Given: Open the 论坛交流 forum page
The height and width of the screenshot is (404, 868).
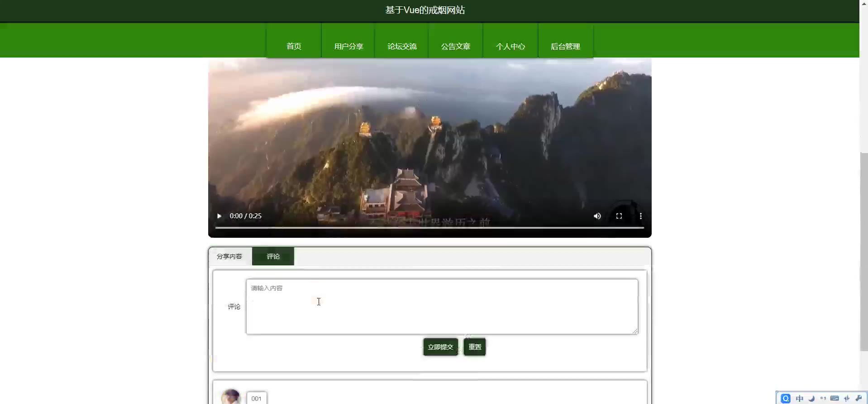Looking at the screenshot, I should point(402,46).
